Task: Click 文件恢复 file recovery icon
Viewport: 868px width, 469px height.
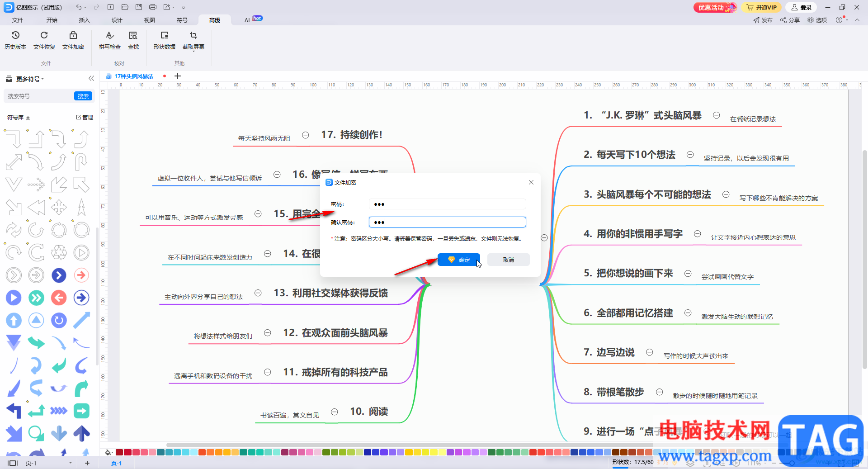Action: pos(44,40)
